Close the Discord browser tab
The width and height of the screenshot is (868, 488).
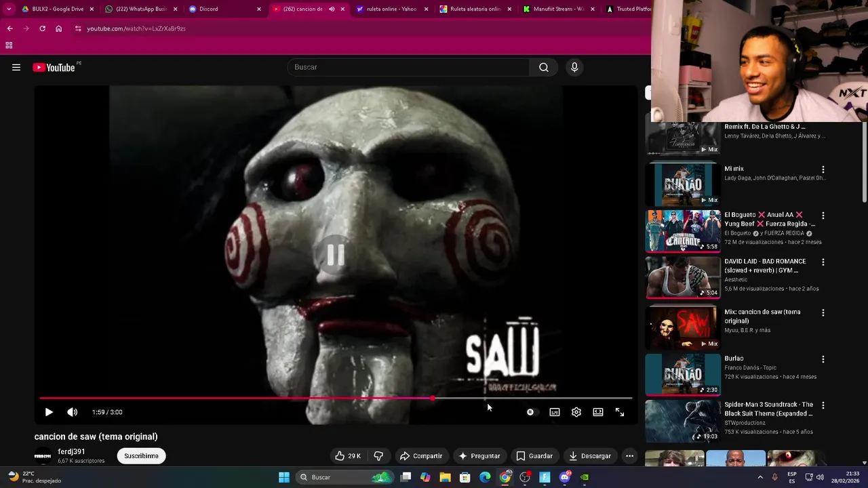(x=258, y=9)
